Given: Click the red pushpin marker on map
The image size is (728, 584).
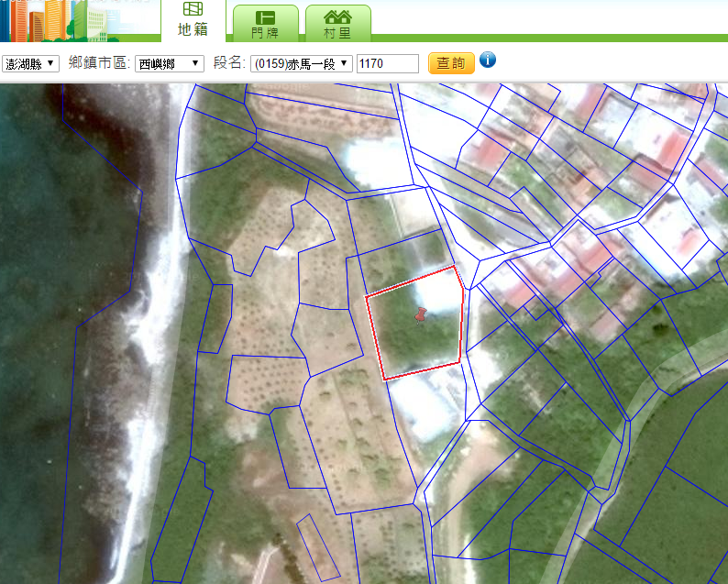Looking at the screenshot, I should click(421, 315).
